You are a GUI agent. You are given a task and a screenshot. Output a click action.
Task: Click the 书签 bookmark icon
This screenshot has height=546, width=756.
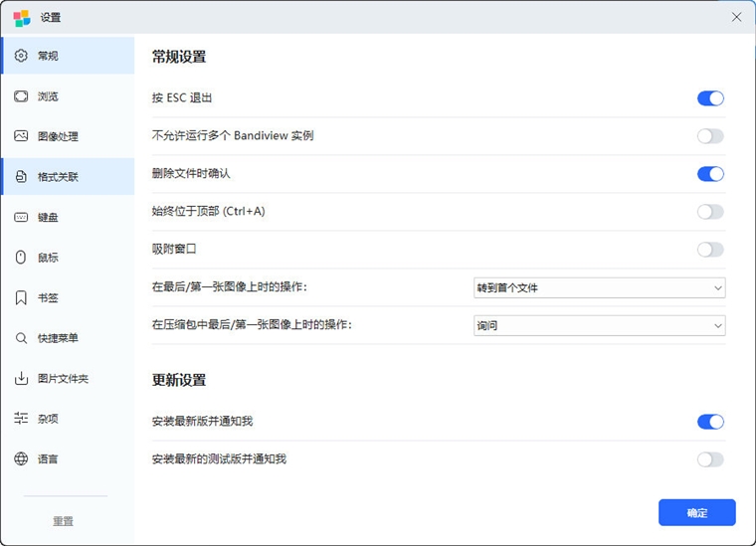tap(21, 297)
